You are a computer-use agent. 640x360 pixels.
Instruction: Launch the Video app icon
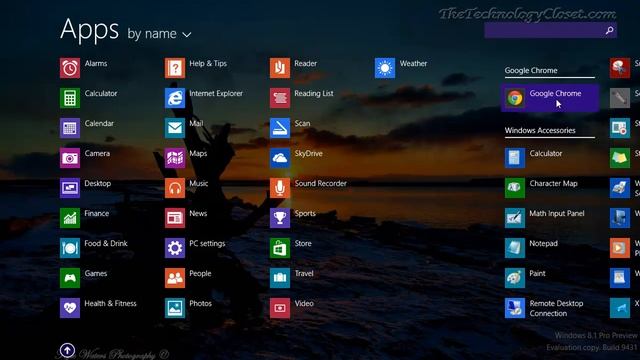pyautogui.click(x=280, y=308)
